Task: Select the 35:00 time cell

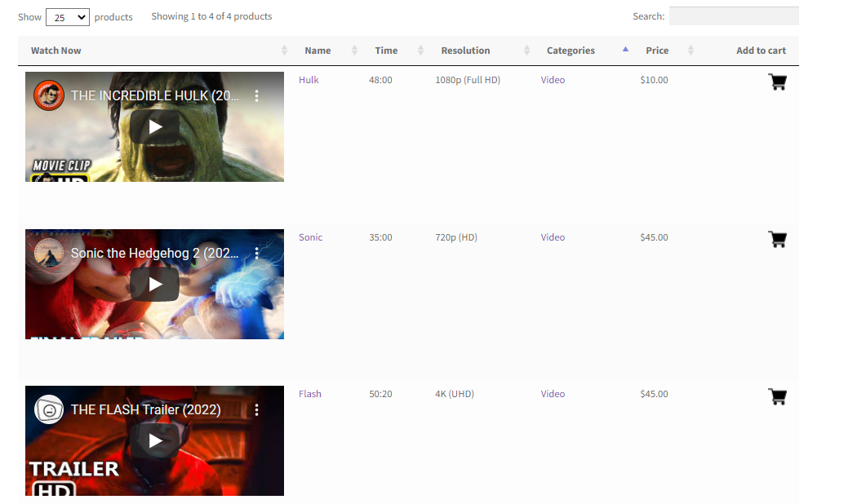Action: [380, 237]
